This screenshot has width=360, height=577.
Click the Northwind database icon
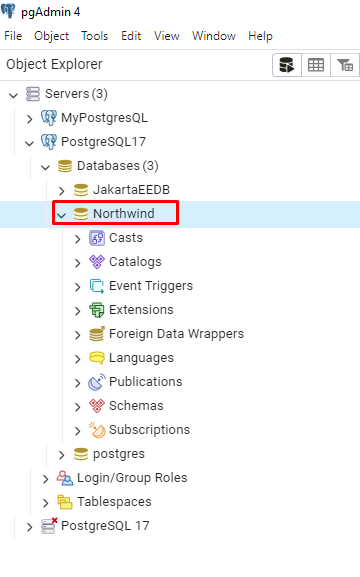(81, 214)
